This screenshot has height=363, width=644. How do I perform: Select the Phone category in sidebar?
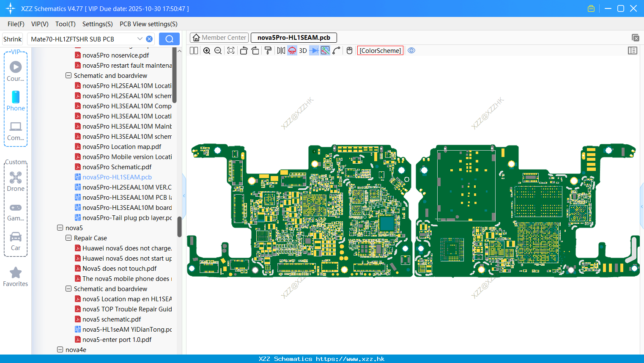(x=16, y=101)
